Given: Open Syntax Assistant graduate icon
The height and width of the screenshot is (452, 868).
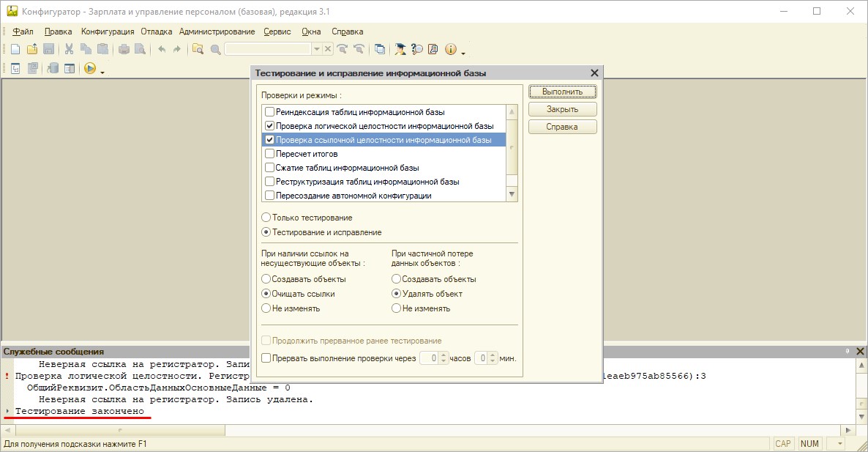Looking at the screenshot, I should pyautogui.click(x=400, y=49).
